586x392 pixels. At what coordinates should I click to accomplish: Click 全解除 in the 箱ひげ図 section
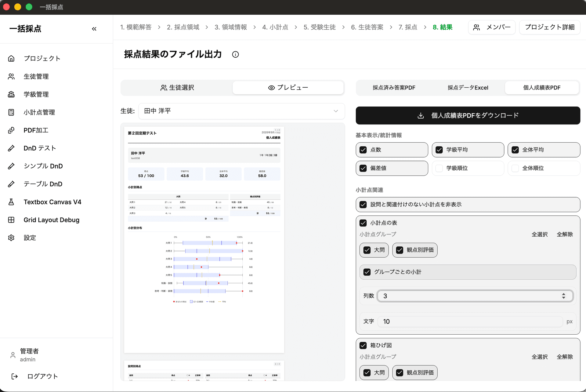click(565, 357)
